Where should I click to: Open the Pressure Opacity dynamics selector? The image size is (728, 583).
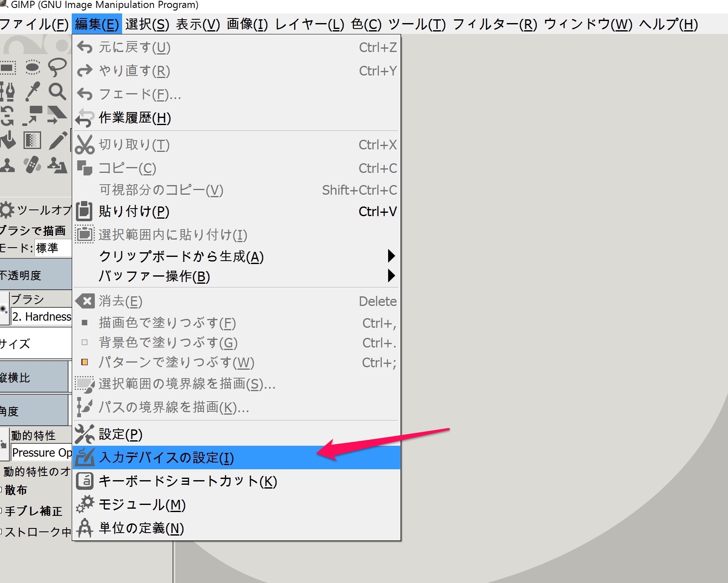point(41,452)
